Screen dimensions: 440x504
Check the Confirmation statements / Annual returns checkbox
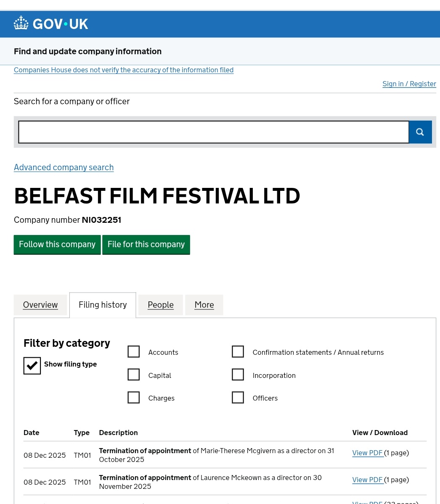point(238,352)
